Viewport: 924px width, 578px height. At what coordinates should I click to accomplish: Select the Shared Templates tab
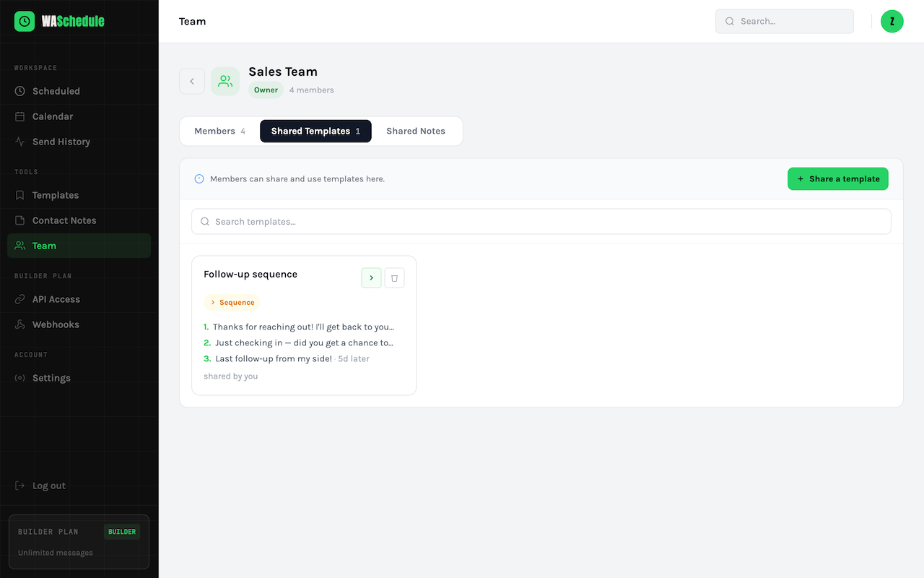click(x=315, y=131)
